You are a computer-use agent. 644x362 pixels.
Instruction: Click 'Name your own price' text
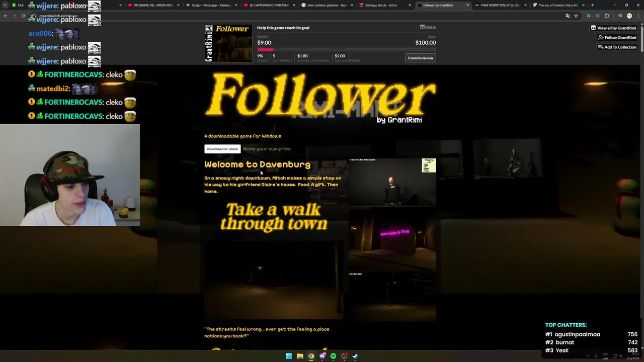pos(267,149)
